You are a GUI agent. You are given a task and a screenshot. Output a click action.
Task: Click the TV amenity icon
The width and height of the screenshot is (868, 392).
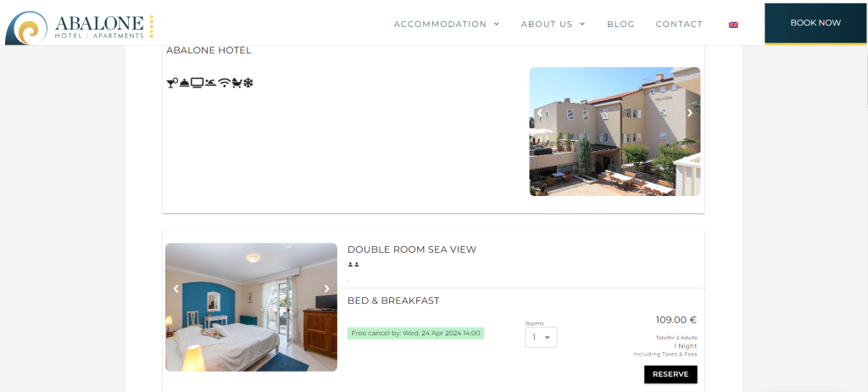[x=197, y=83]
